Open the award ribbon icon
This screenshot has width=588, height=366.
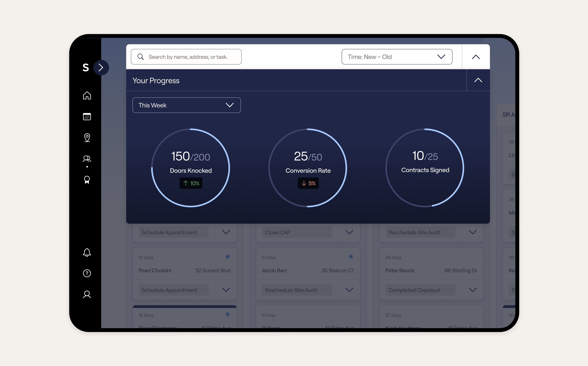(x=87, y=180)
